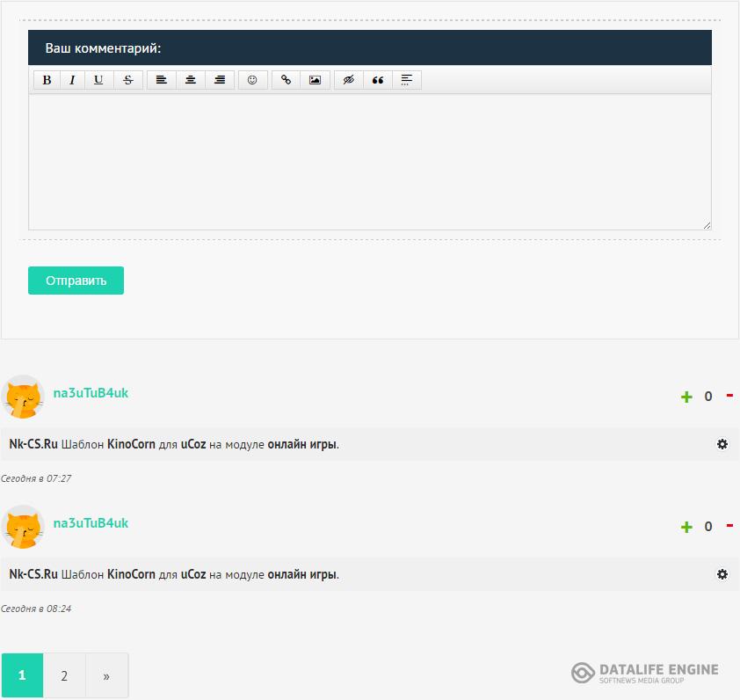Upvote the 08:24 comment with plus
740x700 pixels.
(686, 527)
